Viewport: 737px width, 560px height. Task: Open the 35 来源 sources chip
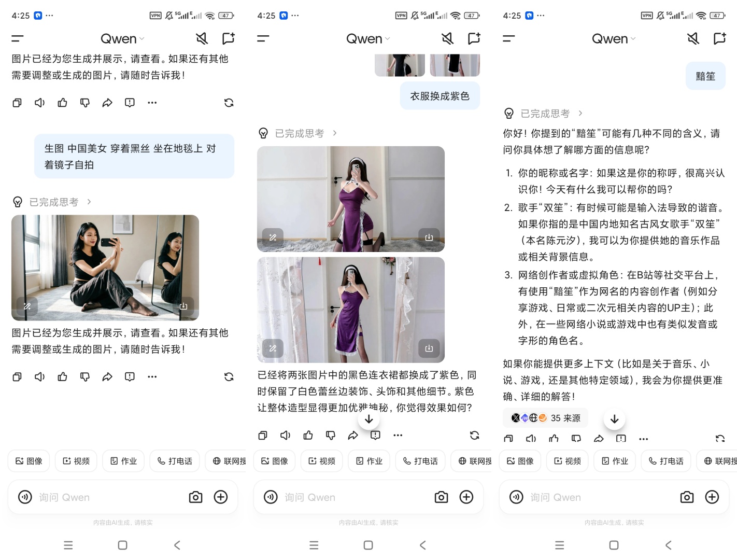tap(545, 418)
